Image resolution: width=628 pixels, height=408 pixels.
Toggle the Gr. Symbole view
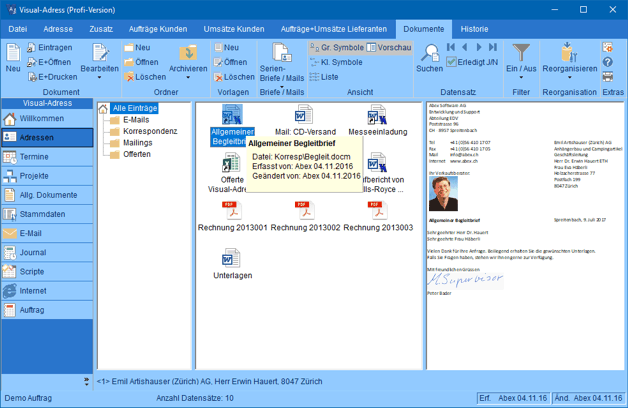click(x=337, y=48)
